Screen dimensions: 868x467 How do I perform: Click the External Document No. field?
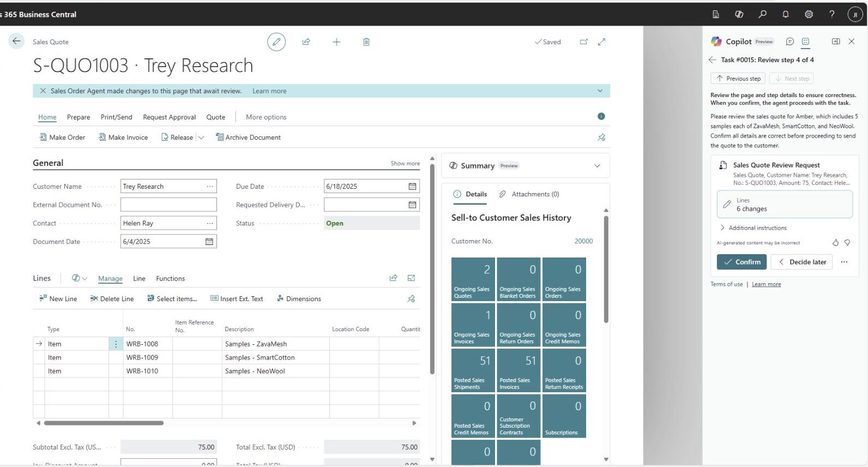pyautogui.click(x=168, y=205)
